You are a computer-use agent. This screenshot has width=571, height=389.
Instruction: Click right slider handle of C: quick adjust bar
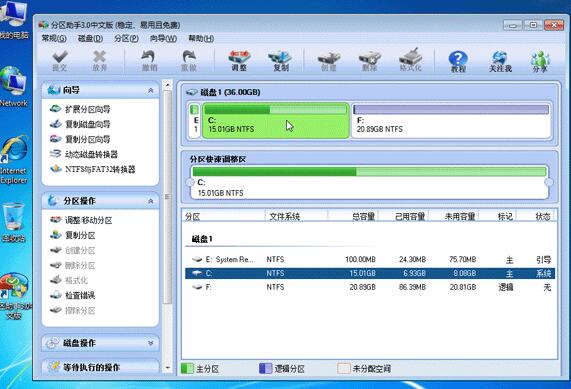[549, 182]
